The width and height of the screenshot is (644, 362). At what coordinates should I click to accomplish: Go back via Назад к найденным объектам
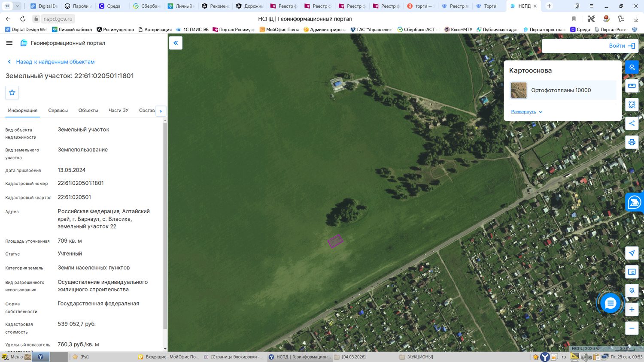coord(51,62)
